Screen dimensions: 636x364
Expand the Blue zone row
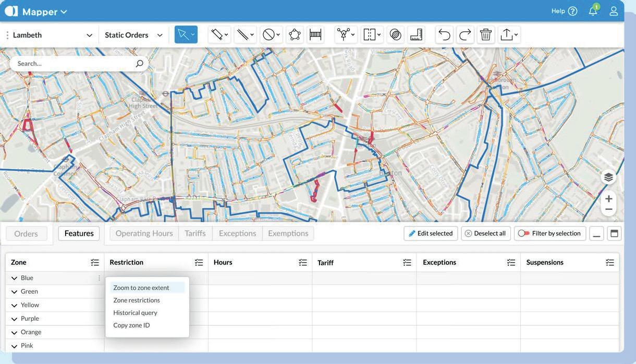tap(14, 278)
